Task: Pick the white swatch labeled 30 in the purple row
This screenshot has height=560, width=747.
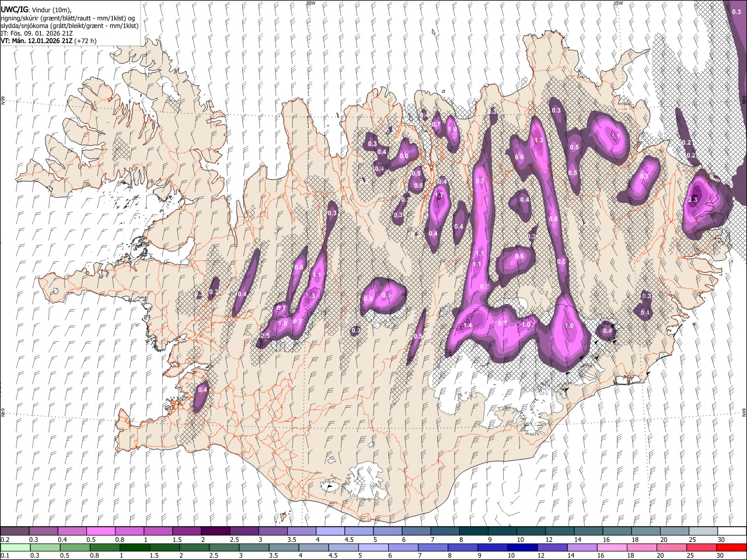Action: [x=732, y=531]
